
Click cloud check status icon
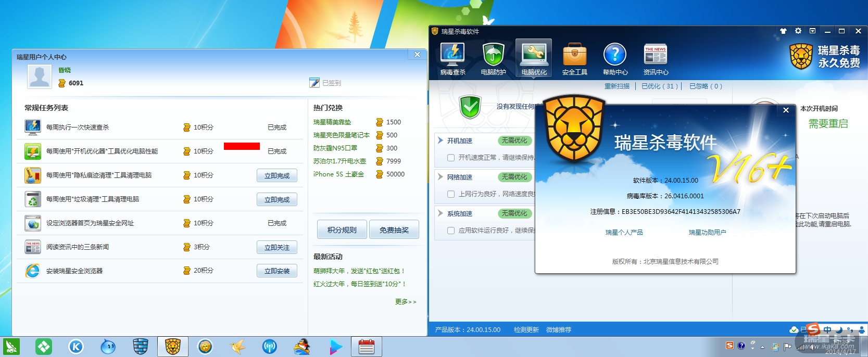794,330
